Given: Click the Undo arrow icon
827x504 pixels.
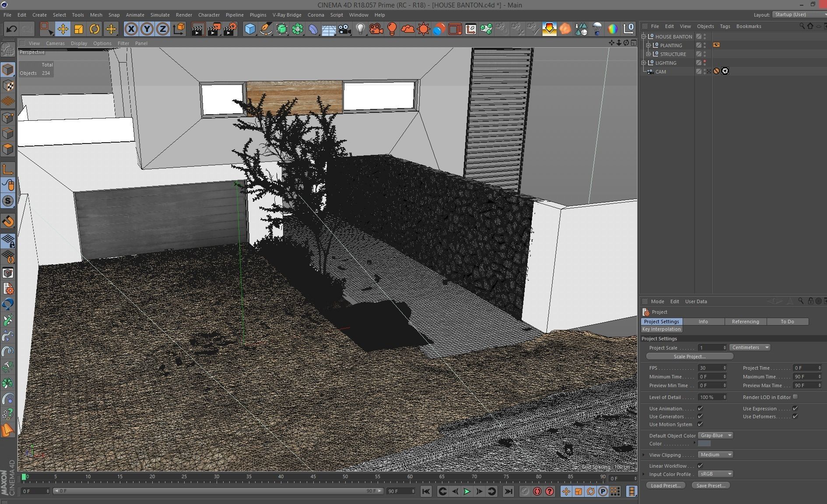Looking at the screenshot, I should click(12, 29).
